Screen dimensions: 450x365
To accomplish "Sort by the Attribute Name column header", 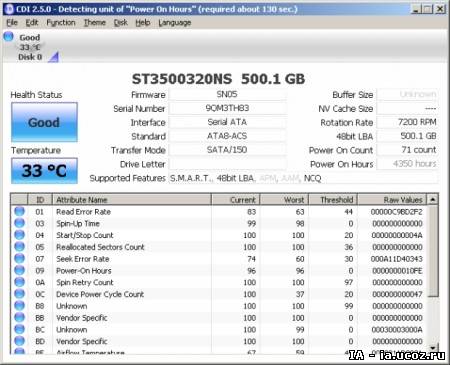I will pyautogui.click(x=132, y=200).
